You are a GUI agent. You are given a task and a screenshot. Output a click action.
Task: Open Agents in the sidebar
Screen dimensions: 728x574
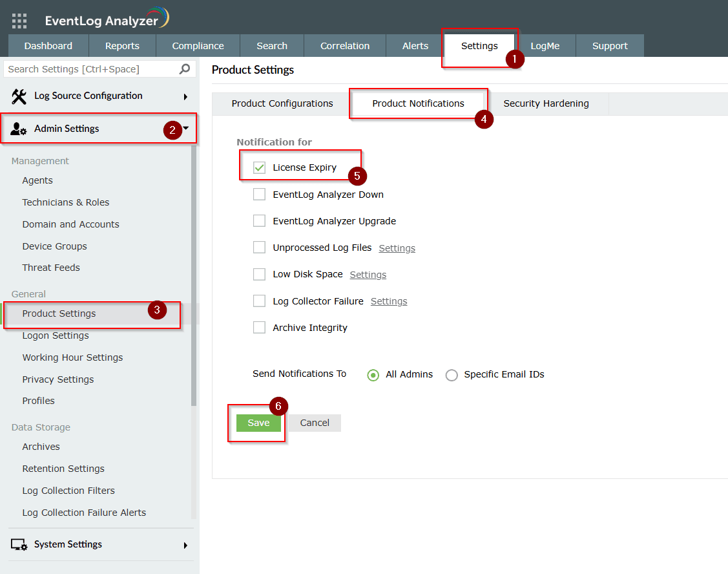point(37,180)
